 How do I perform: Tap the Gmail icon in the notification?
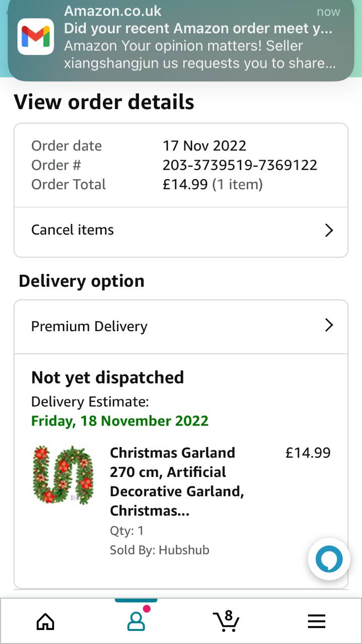(x=36, y=37)
